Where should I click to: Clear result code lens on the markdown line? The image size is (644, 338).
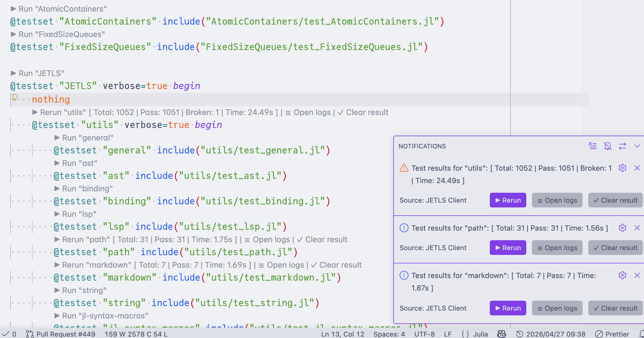tap(336, 265)
